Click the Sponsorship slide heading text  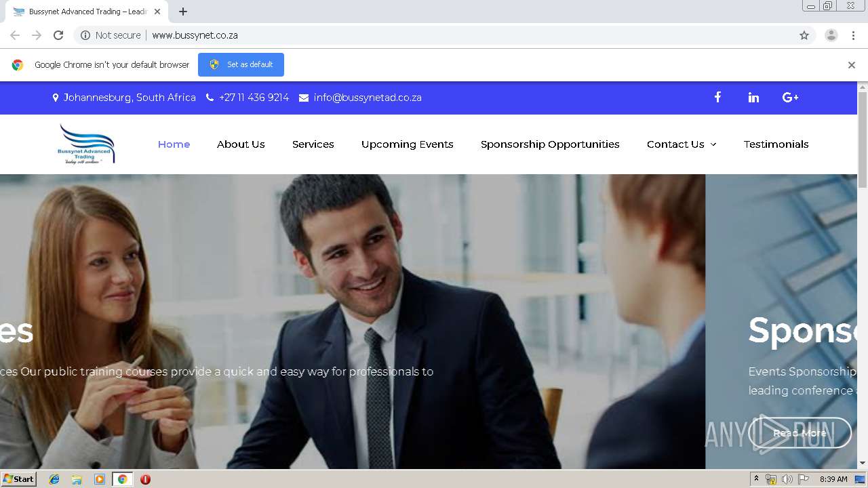click(802, 330)
